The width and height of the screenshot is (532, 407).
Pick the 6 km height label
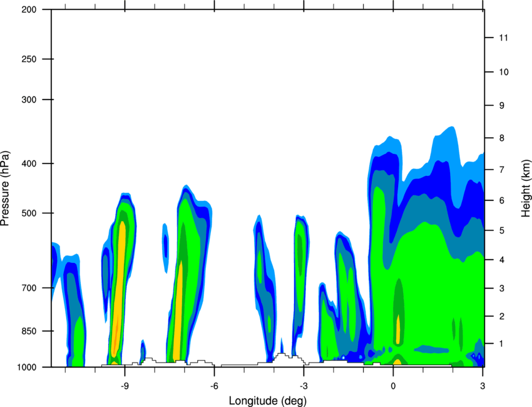click(502, 200)
